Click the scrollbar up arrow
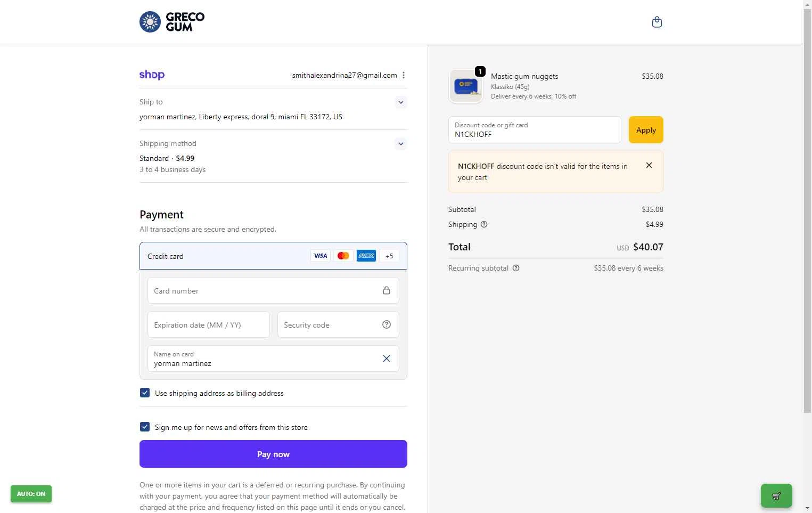This screenshot has height=513, width=812. (x=807, y=4)
